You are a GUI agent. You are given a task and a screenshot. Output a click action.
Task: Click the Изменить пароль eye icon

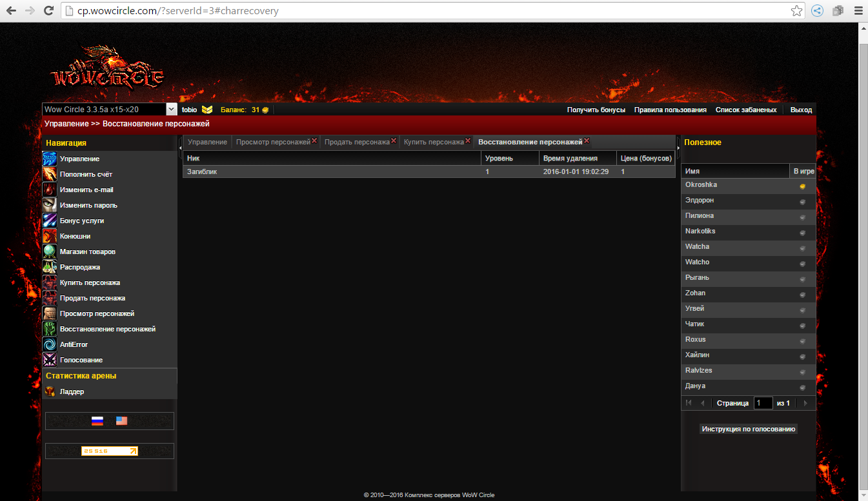pyautogui.click(x=50, y=205)
